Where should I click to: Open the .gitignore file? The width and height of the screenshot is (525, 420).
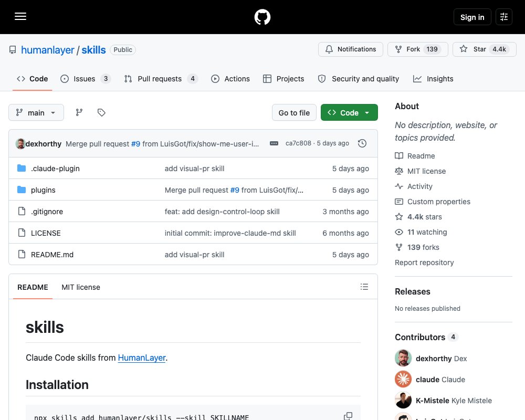[x=47, y=212]
